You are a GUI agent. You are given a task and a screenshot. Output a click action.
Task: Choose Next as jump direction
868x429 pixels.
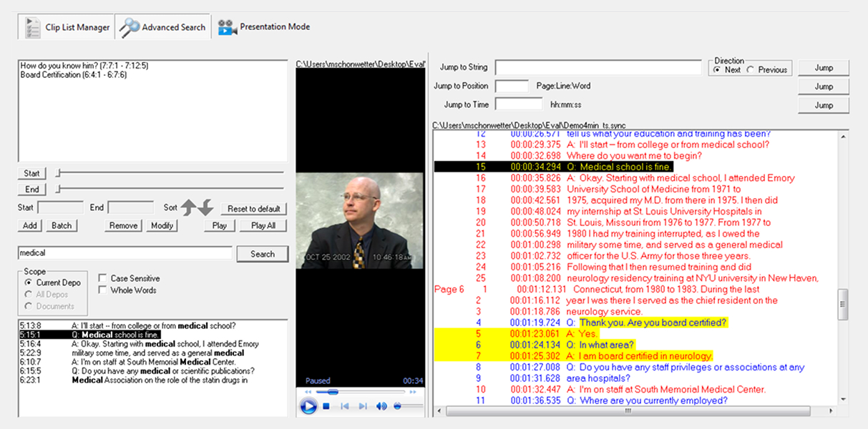coord(727,69)
